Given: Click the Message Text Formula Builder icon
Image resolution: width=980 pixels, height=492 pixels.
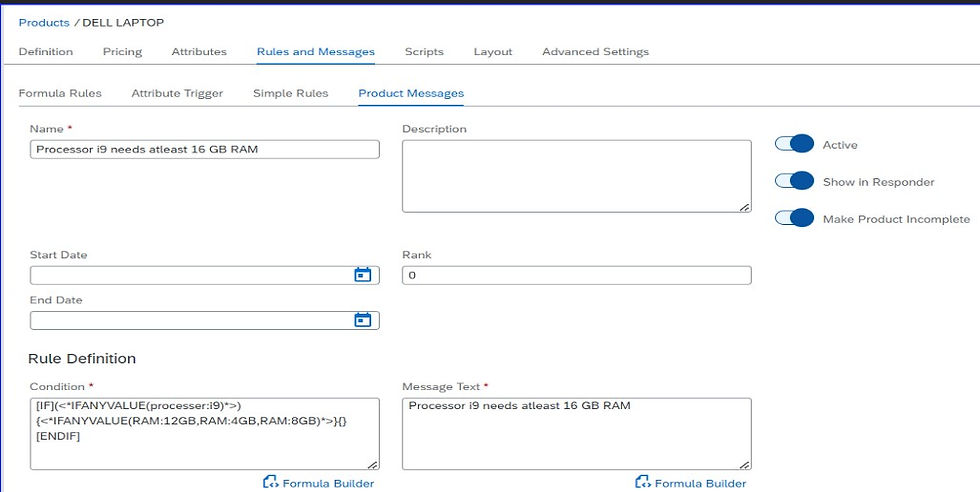Looking at the screenshot, I should [x=643, y=483].
